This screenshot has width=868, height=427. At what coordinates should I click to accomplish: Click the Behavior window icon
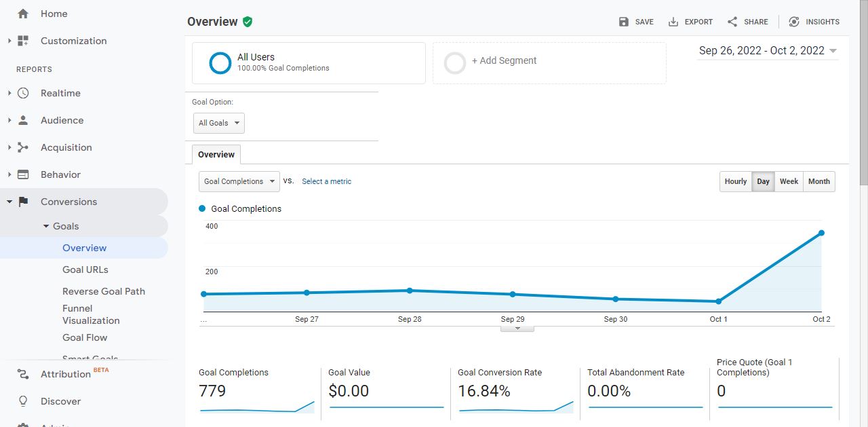[x=23, y=174]
